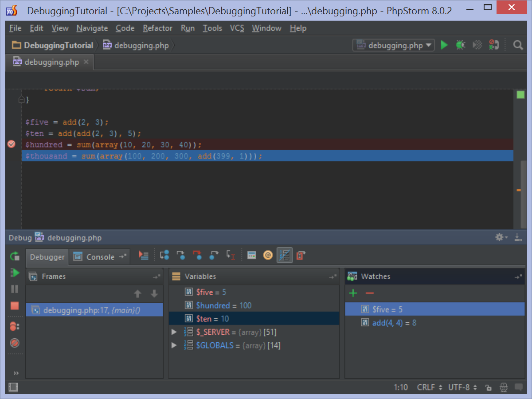532x399 pixels.
Task: Open the Run menu
Action: [x=188, y=28]
